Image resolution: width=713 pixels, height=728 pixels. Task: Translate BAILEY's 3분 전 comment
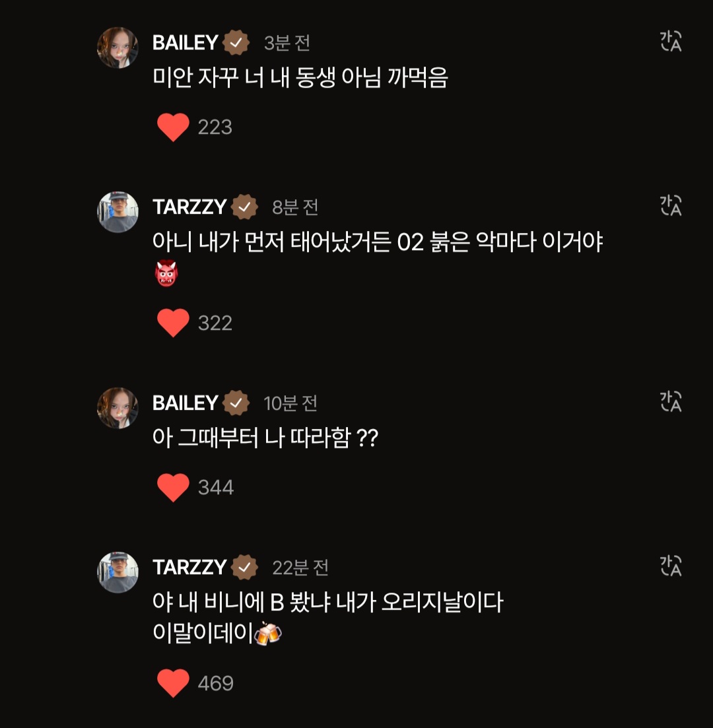tap(671, 42)
